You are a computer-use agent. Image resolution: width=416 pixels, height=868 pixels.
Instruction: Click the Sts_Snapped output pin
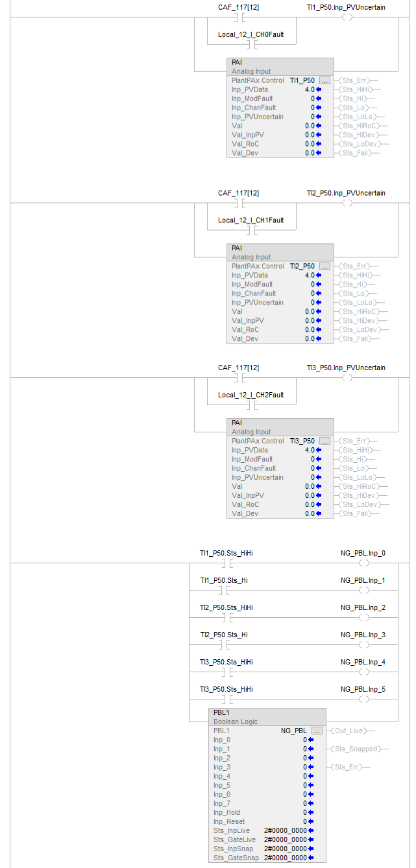(x=356, y=749)
